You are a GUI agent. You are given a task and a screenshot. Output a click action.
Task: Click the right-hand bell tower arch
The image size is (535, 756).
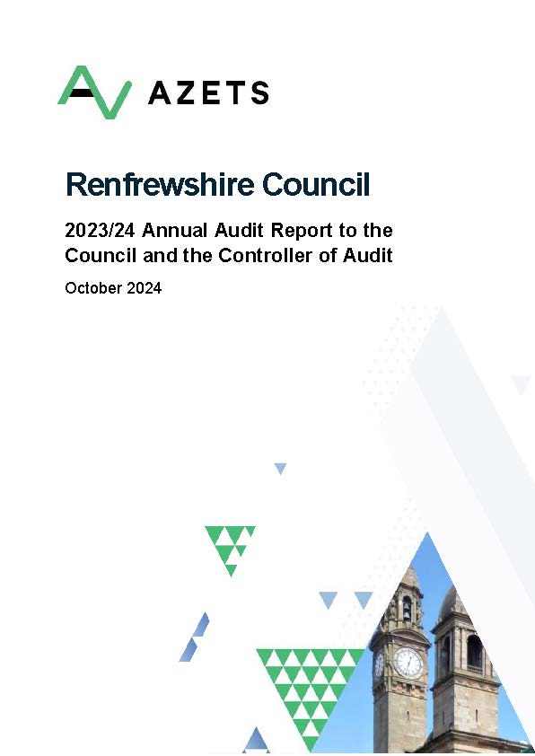tap(475, 652)
